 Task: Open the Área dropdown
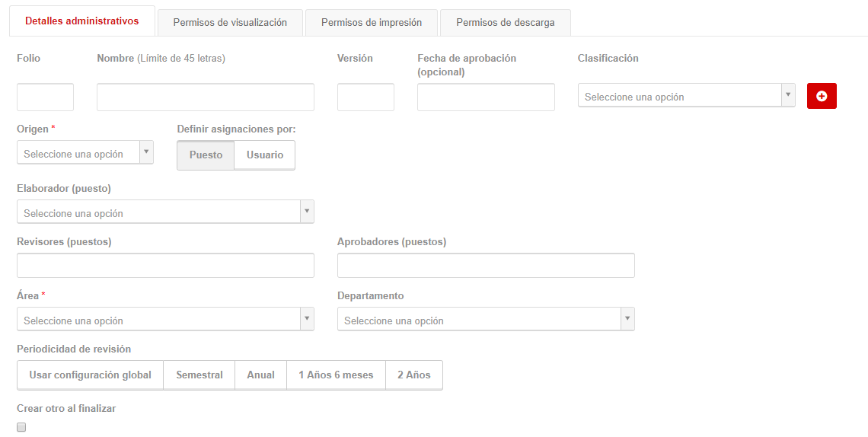pyautogui.click(x=165, y=319)
